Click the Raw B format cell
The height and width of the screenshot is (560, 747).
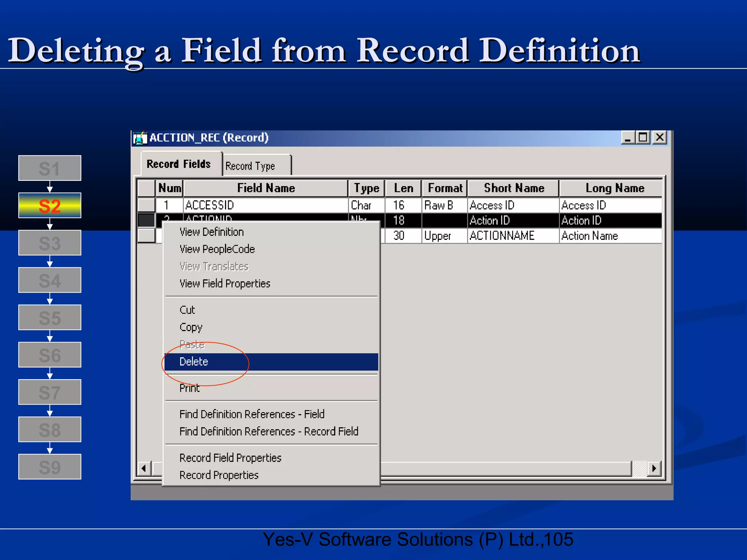pyautogui.click(x=445, y=205)
